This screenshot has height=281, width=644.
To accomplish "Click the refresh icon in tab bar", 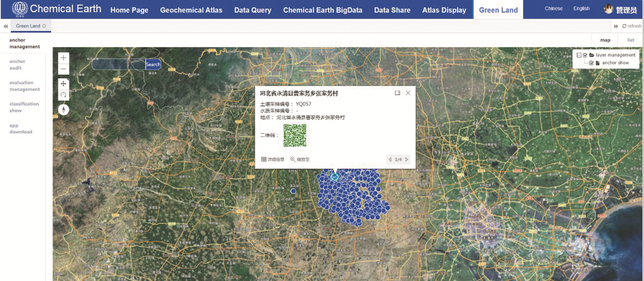I will click(x=624, y=26).
